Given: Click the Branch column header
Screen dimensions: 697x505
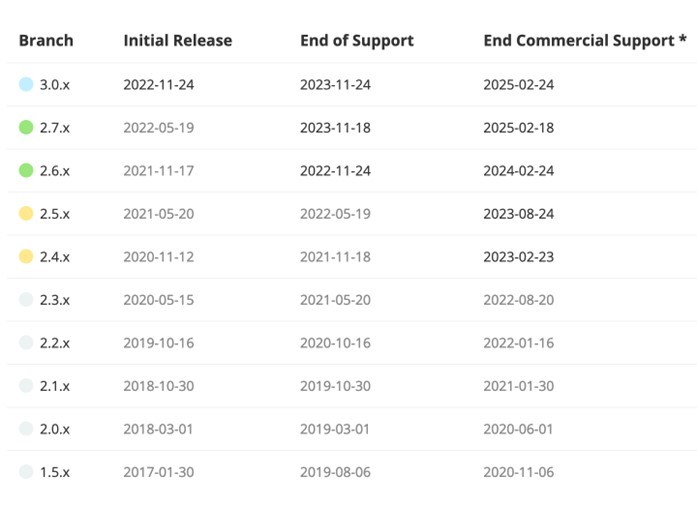Looking at the screenshot, I should point(46,41).
